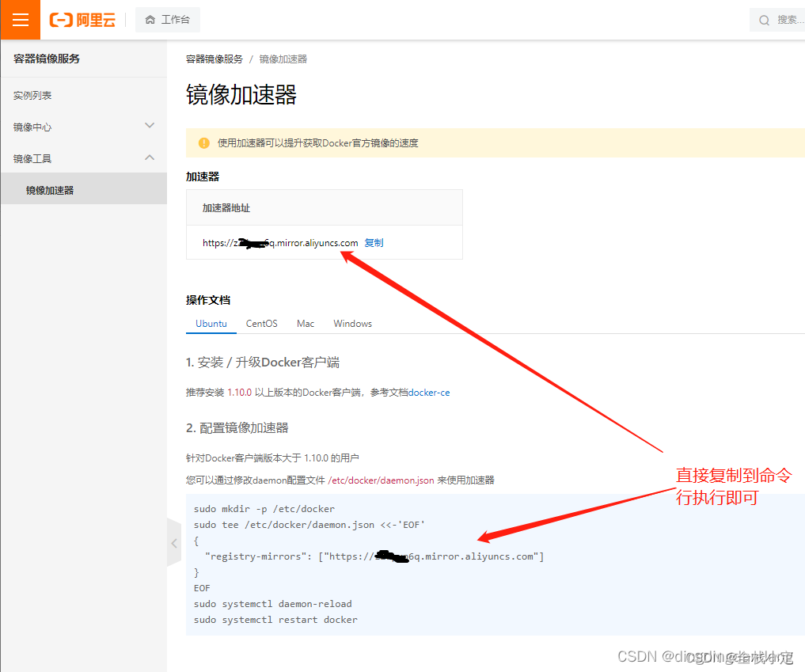Focus the 搜索 search field

coord(777,20)
